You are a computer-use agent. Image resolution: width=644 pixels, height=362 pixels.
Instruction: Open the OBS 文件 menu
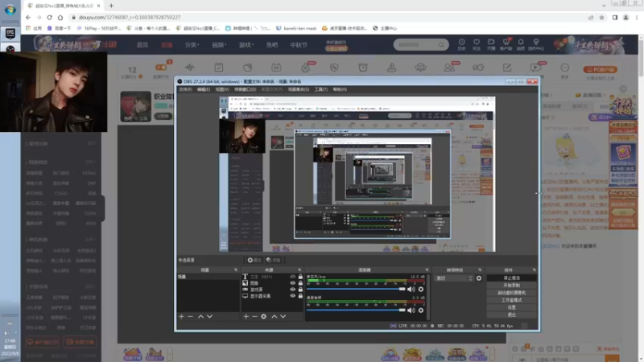[x=185, y=89]
